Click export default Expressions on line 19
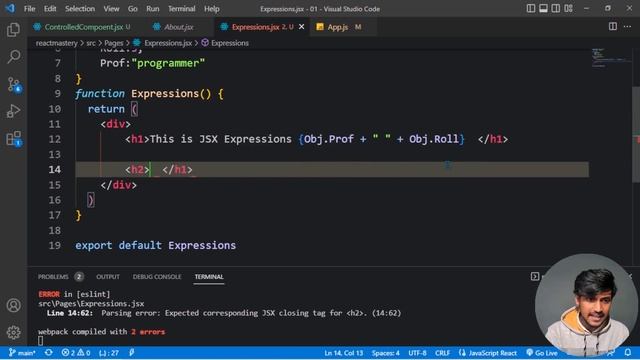The height and width of the screenshot is (360, 640). (156, 246)
